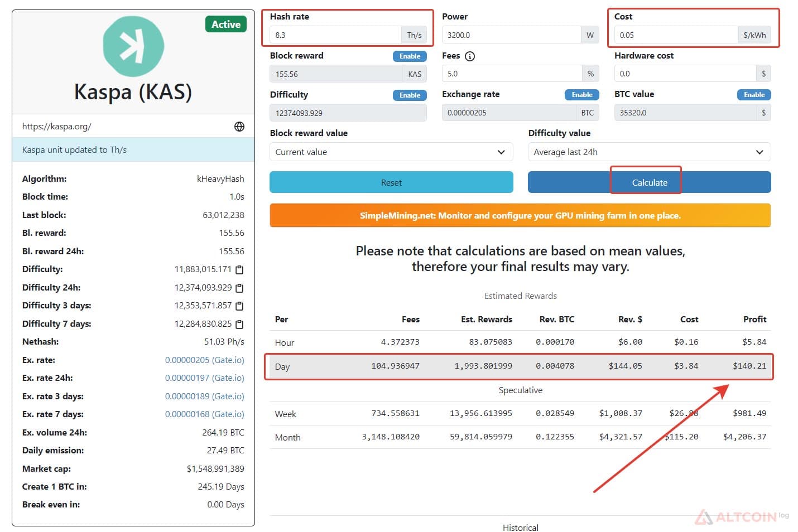This screenshot has width=798, height=532.
Task: Click the Active status badge
Action: click(x=226, y=25)
